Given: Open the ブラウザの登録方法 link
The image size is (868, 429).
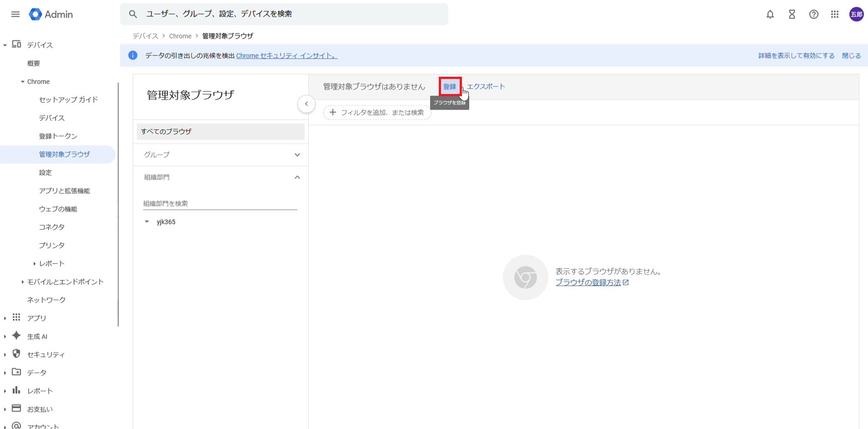Looking at the screenshot, I should click(588, 282).
